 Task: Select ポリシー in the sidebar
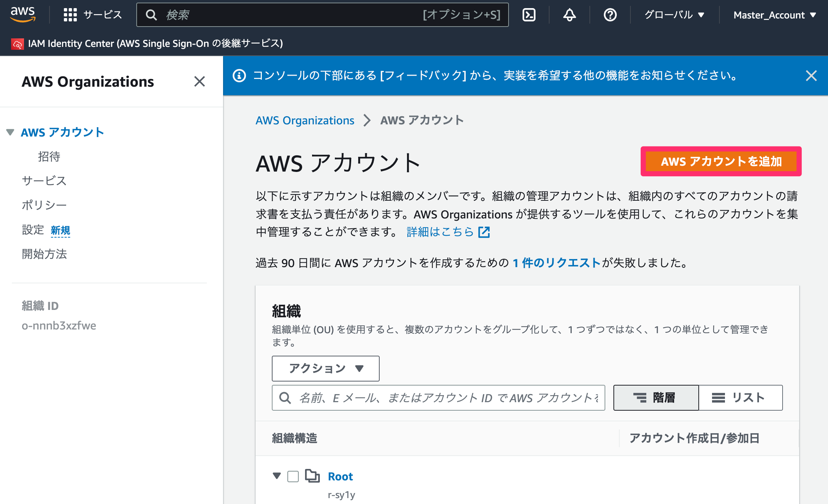click(x=44, y=205)
